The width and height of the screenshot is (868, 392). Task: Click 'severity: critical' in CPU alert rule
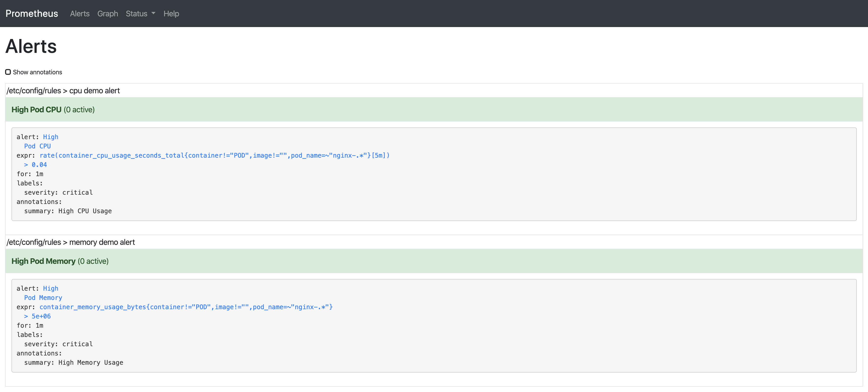(x=58, y=192)
